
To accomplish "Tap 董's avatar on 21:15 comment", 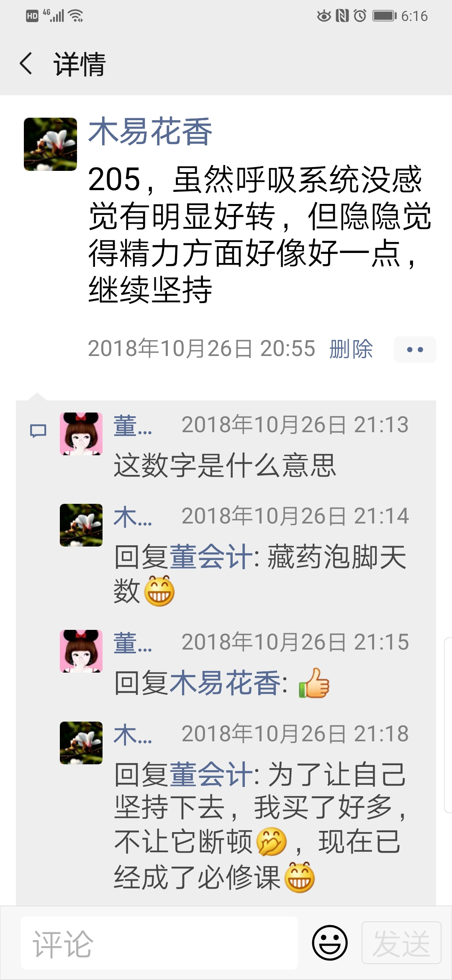I will [x=81, y=651].
